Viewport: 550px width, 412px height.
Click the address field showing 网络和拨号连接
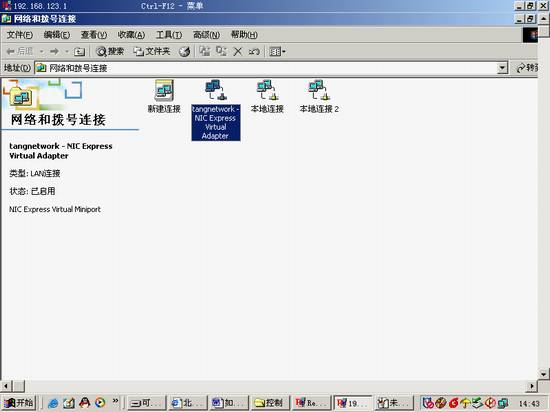[x=267, y=68]
